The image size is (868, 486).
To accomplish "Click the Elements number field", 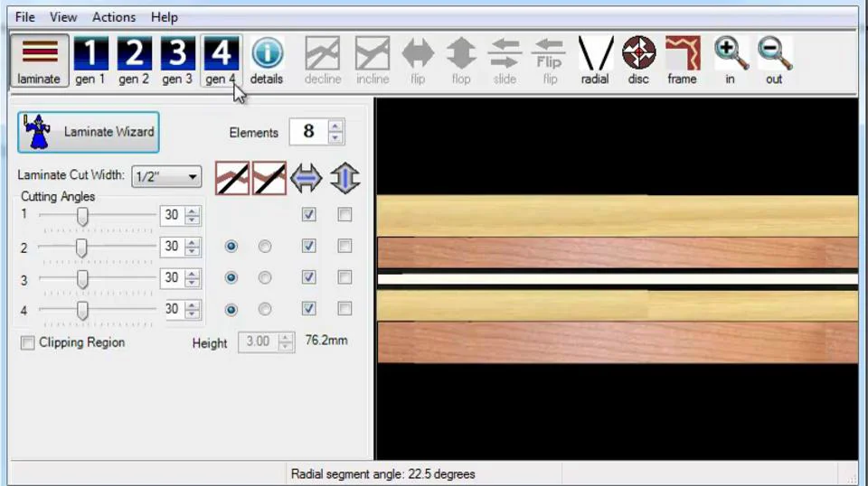I will [x=309, y=132].
